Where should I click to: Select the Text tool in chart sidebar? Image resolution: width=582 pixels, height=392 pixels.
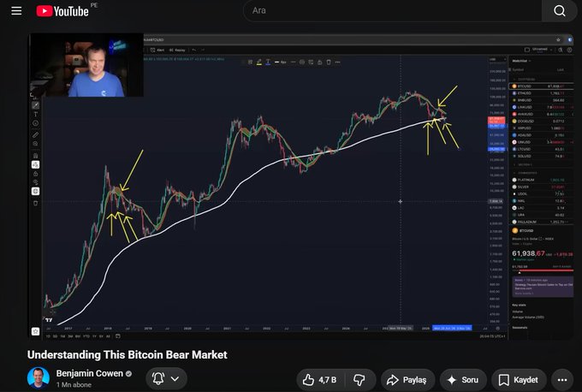(x=36, y=115)
